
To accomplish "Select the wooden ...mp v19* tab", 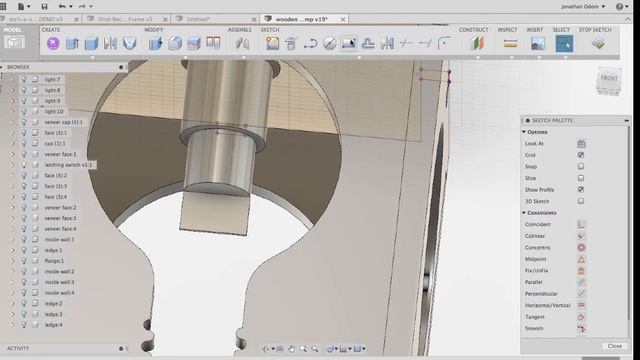I will [x=301, y=19].
